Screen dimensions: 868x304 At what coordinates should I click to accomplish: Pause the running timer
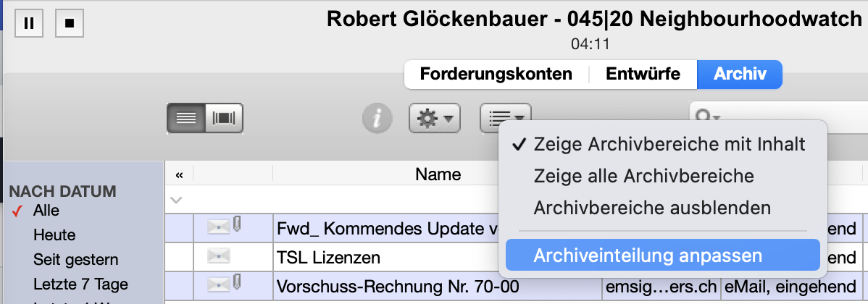[x=29, y=23]
